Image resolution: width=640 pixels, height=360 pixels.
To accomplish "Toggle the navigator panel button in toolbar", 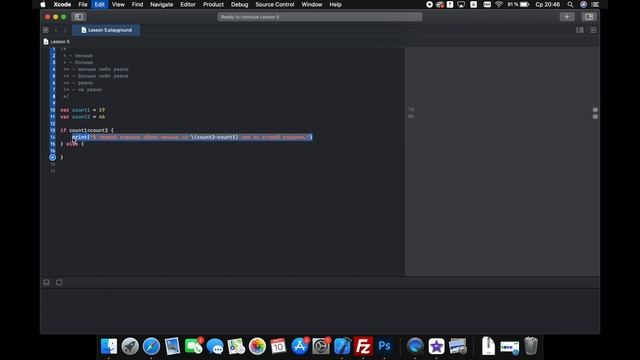I will (x=78, y=17).
